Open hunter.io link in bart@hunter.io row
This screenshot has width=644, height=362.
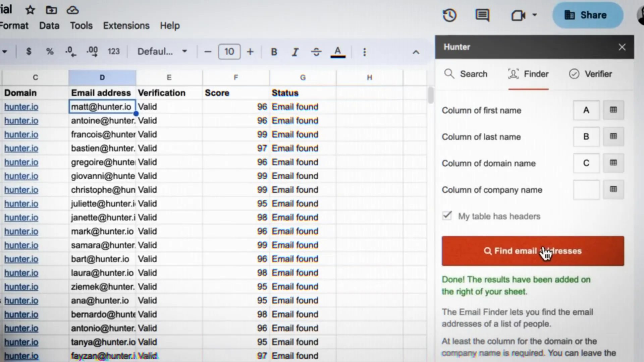click(x=21, y=259)
